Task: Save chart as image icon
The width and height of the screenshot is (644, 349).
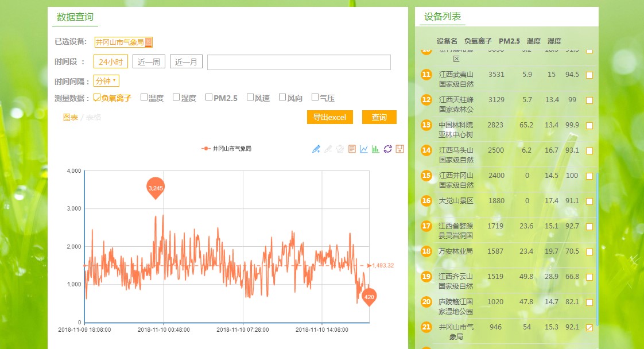Action: pos(399,149)
